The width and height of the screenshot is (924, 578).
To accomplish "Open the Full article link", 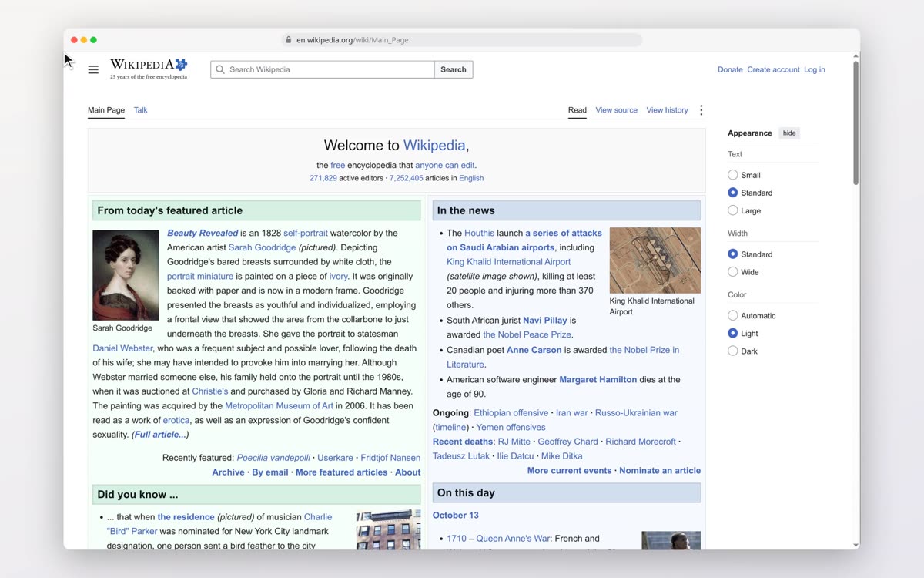I will point(160,435).
